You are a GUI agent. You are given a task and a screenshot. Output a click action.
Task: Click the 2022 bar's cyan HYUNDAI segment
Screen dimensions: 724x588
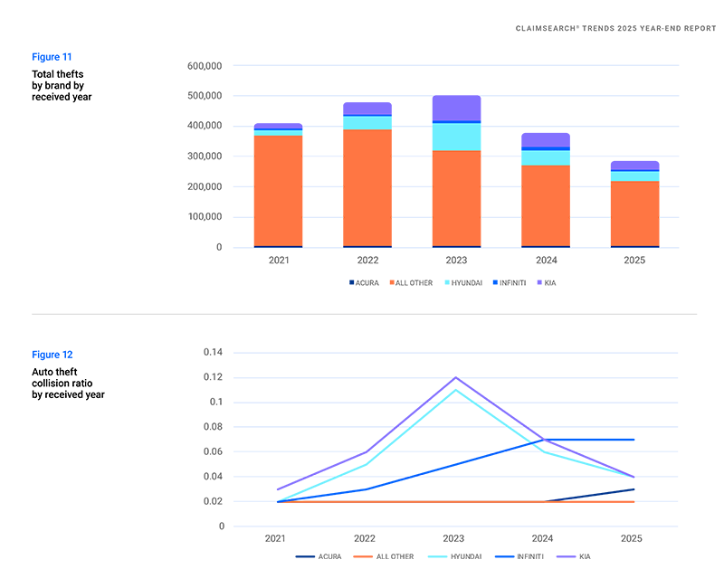[367, 123]
